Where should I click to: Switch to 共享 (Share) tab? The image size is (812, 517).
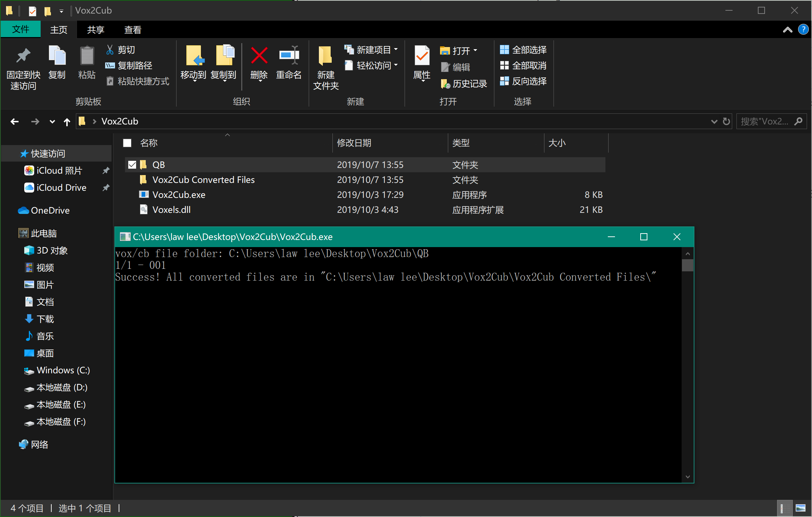pyautogui.click(x=96, y=30)
